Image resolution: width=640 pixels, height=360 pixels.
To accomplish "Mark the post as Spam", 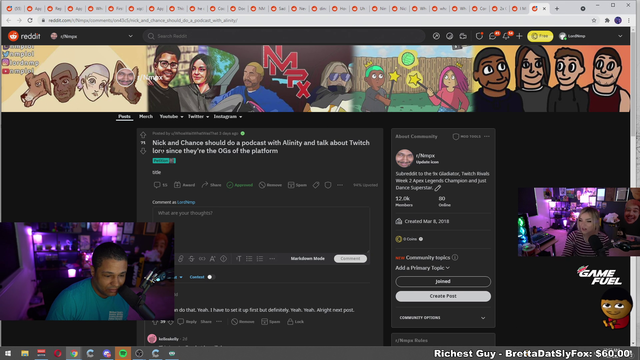I will pyautogui.click(x=297, y=185).
